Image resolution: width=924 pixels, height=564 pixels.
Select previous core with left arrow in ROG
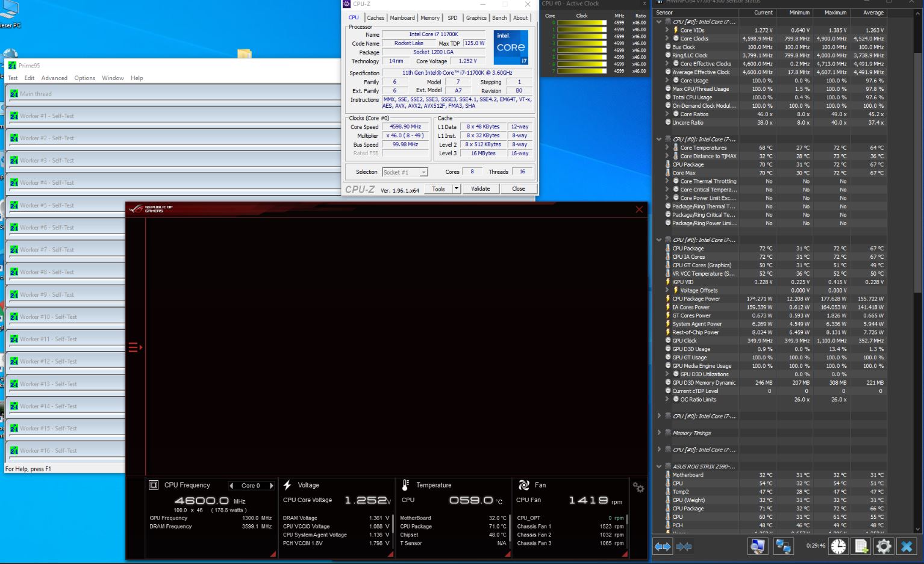coord(231,486)
